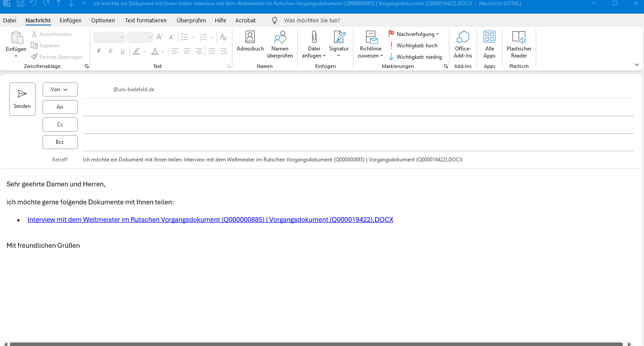644x346 pixels.
Task: Click the Adressbuch icon
Action: pyautogui.click(x=250, y=38)
